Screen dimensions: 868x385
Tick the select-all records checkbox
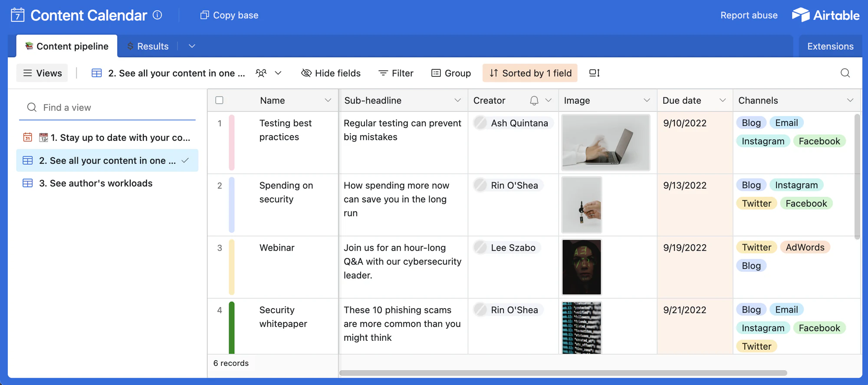(219, 100)
